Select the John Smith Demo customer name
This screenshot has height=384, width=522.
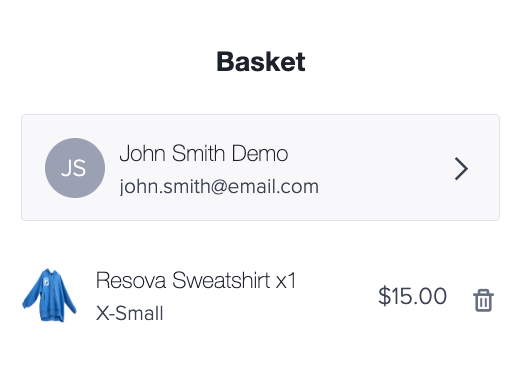pyautogui.click(x=204, y=153)
